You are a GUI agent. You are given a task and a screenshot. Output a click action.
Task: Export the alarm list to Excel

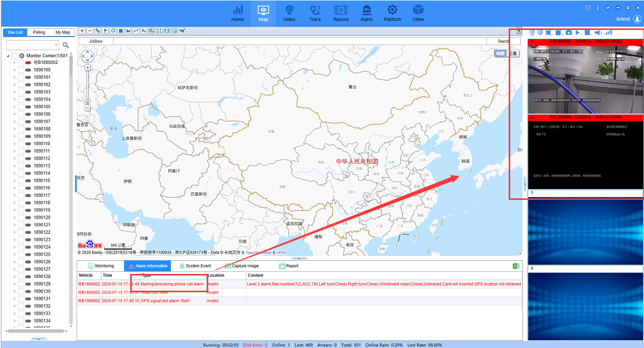[x=516, y=266]
